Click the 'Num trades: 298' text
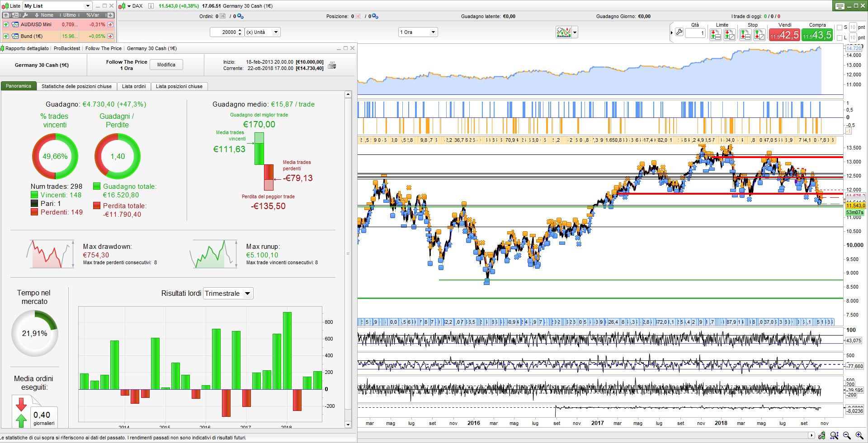 point(57,187)
